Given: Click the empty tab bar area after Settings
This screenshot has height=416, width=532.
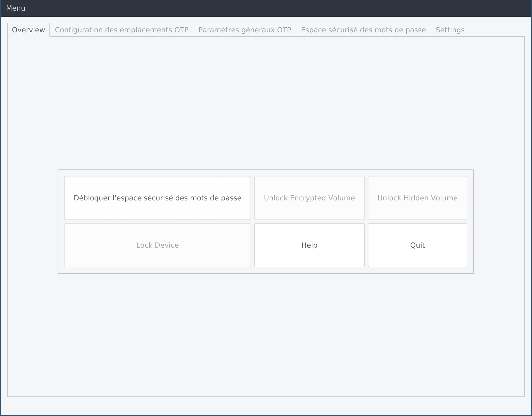Looking at the screenshot, I should coord(497,29).
